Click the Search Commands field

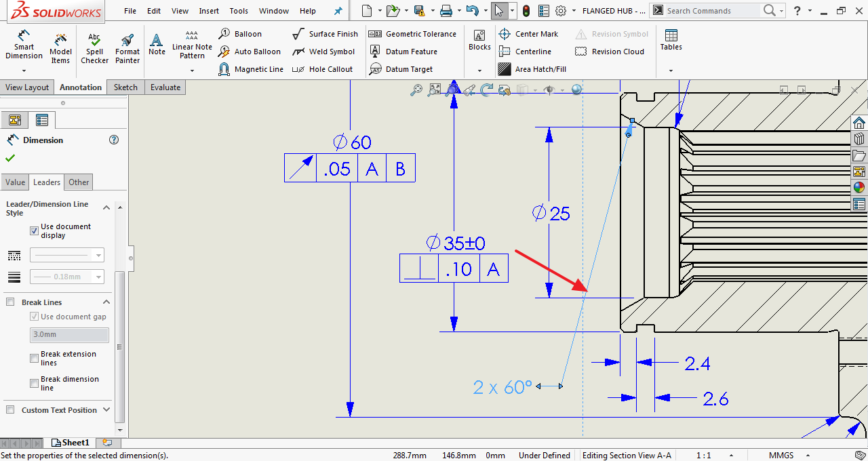point(712,11)
